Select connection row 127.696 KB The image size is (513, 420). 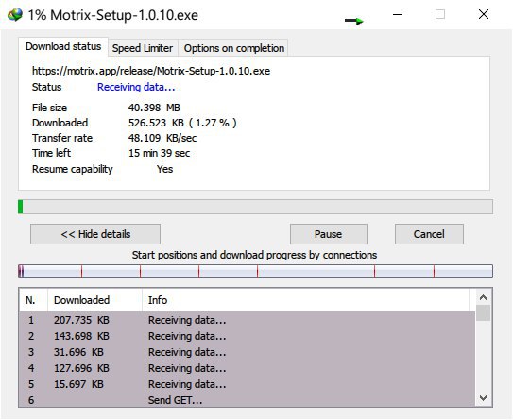pyautogui.click(x=247, y=368)
